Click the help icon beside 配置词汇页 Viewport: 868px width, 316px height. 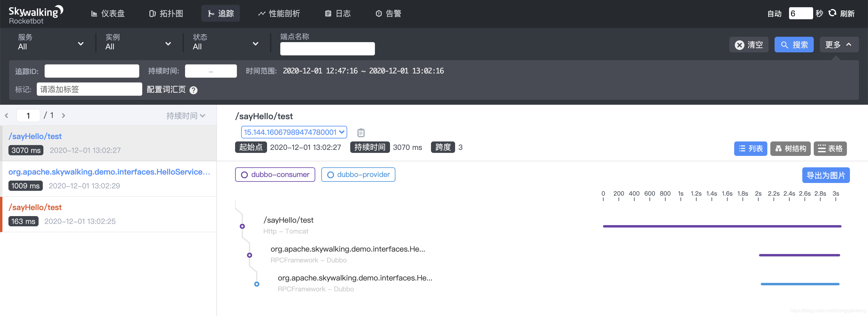click(x=193, y=90)
